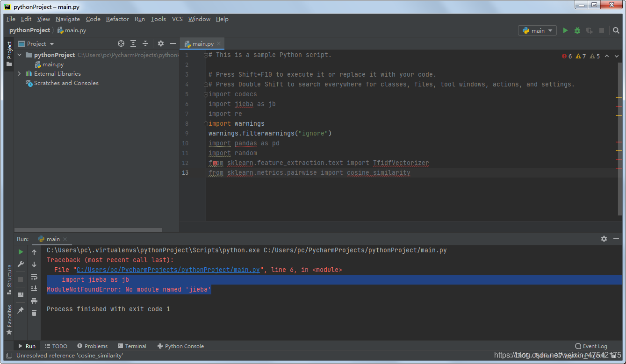
Task: Click ModuleNotFoundError line in console
Action: [x=129, y=290]
